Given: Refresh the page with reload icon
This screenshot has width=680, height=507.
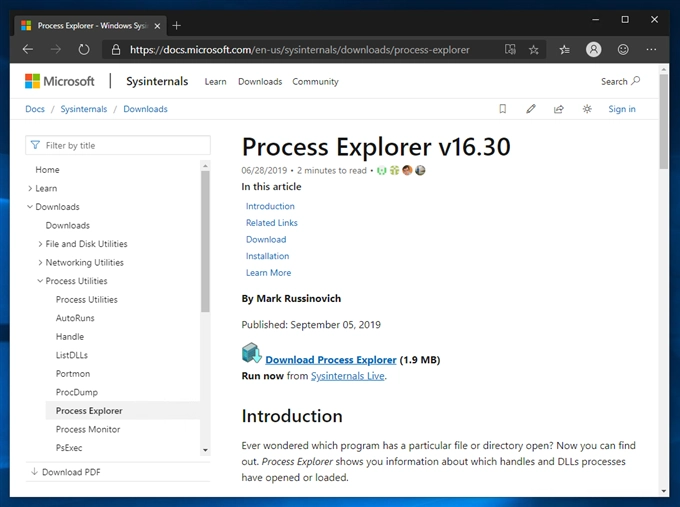Looking at the screenshot, I should tap(84, 49).
